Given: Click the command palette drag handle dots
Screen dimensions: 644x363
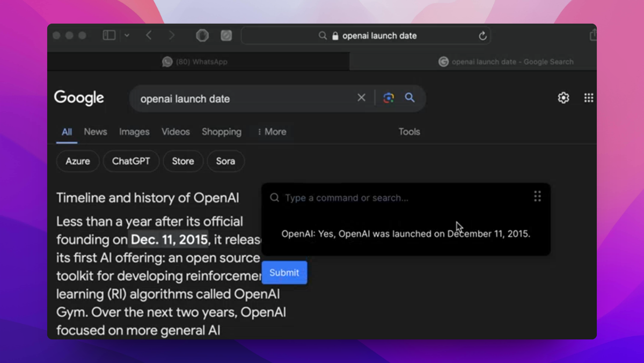Looking at the screenshot, I should [x=537, y=196].
